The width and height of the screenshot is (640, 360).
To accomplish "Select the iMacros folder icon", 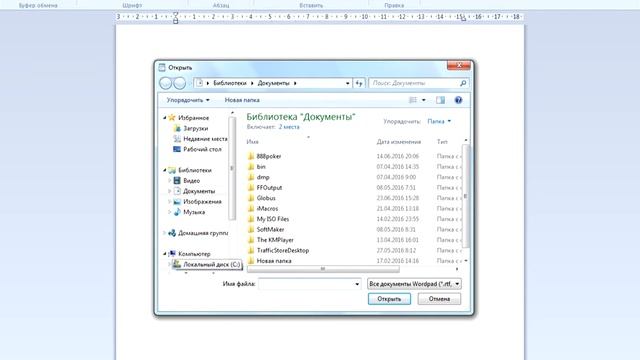I will (x=251, y=209).
